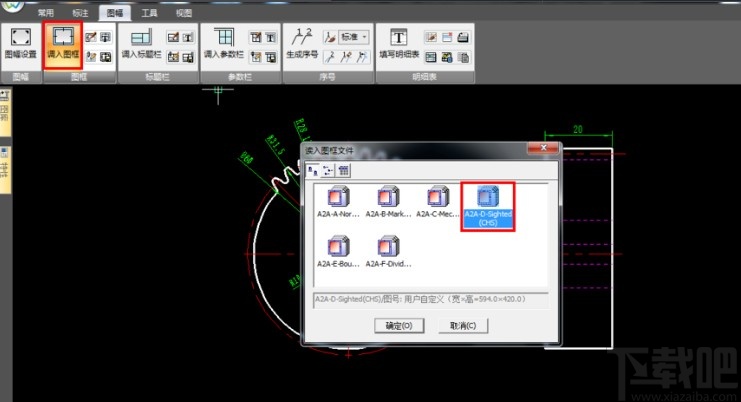Click the frame description info field
Screen dimensions: 741x402
pyautogui.click(x=431, y=299)
